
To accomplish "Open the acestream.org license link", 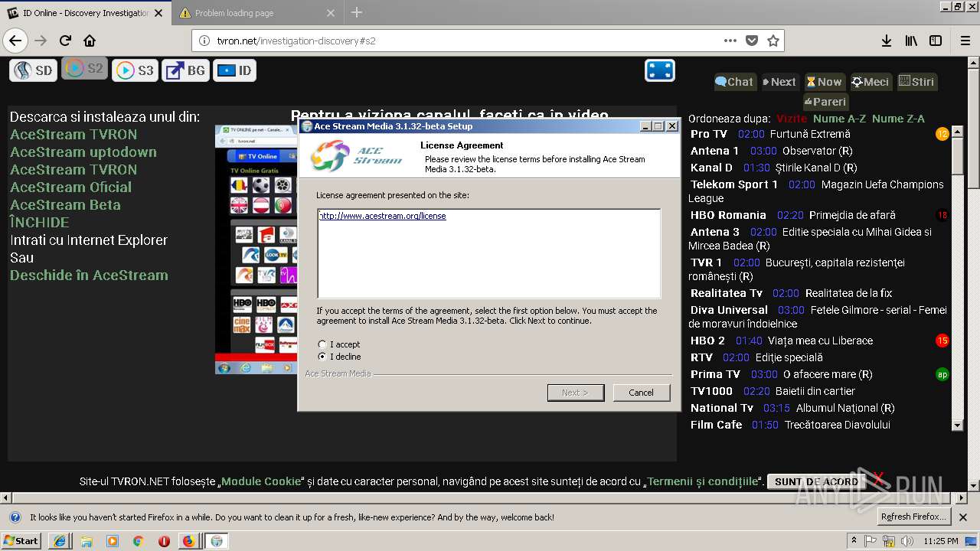I will pos(382,216).
